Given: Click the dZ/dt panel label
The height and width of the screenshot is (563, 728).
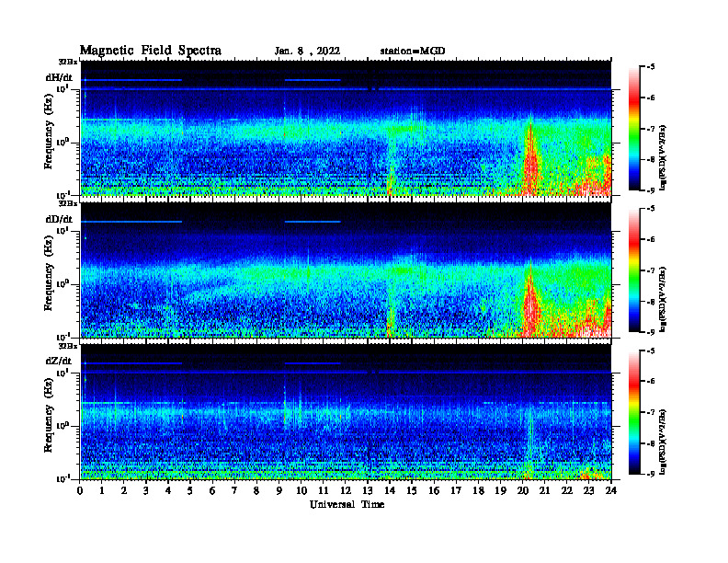Looking at the screenshot, I should 59,361.
